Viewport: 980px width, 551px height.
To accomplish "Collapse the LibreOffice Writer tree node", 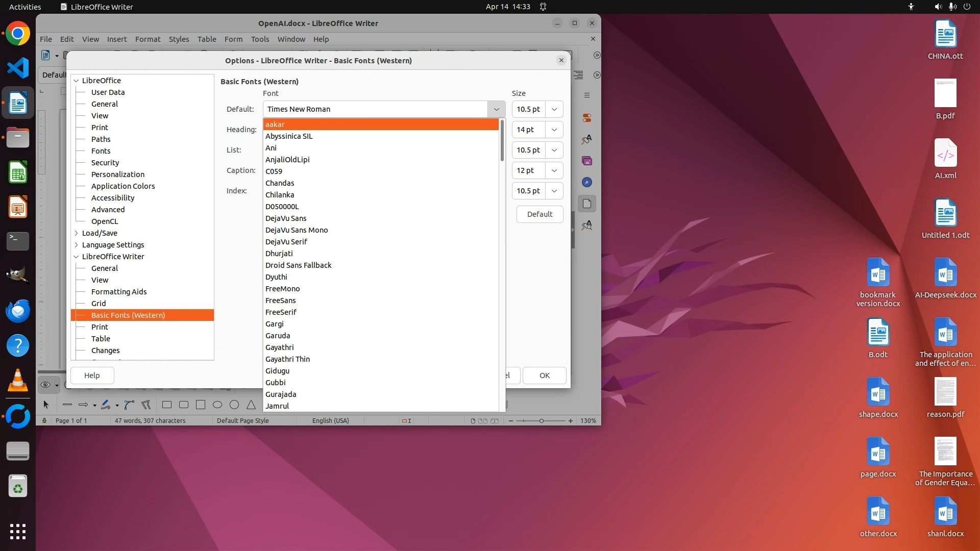I will pyautogui.click(x=77, y=257).
